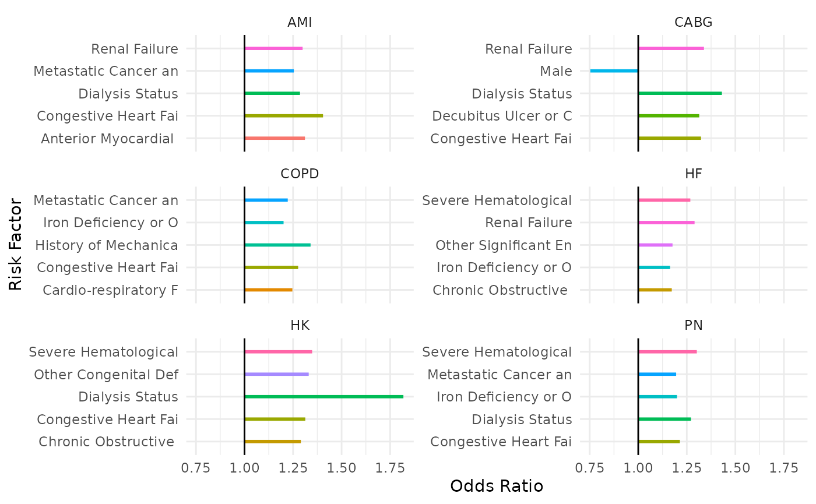Select Other Congenital Def label in HK panel

pyautogui.click(x=106, y=374)
